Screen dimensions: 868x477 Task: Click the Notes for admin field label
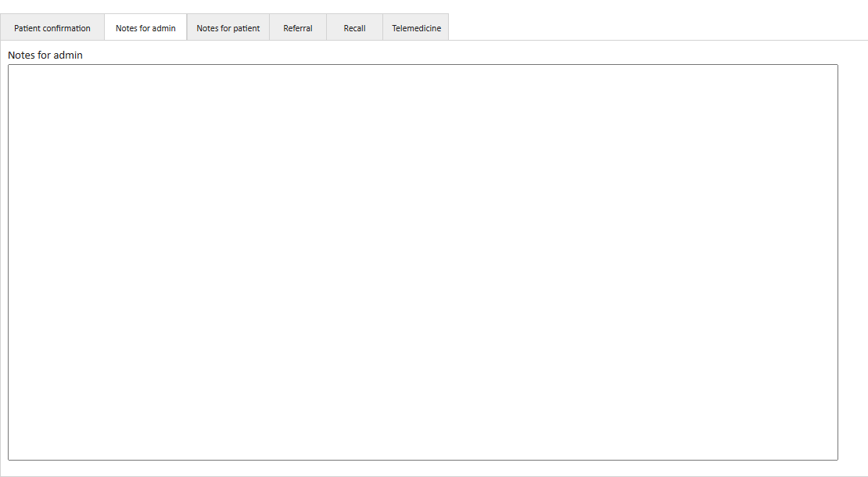[x=45, y=56]
